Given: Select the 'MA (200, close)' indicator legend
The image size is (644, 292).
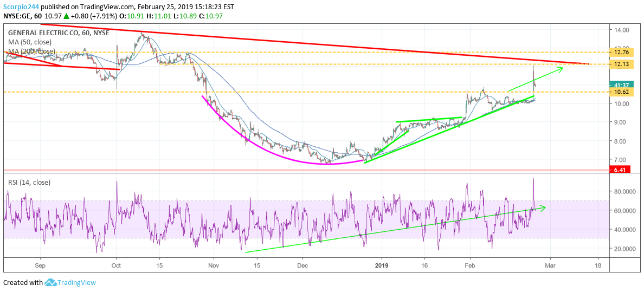Looking at the screenshot, I should click(31, 51).
